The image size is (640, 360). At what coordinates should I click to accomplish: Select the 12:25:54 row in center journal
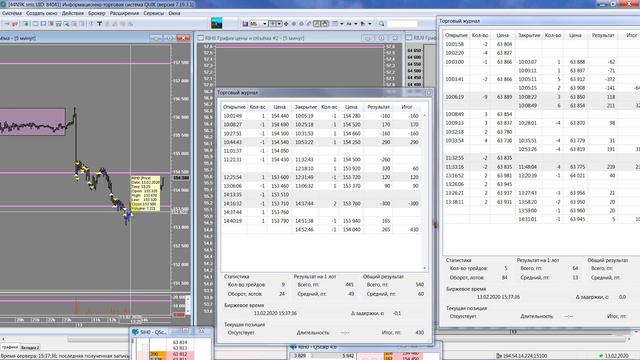tap(321, 177)
